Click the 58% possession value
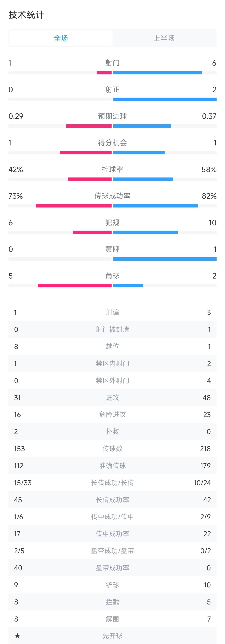 pos(209,169)
